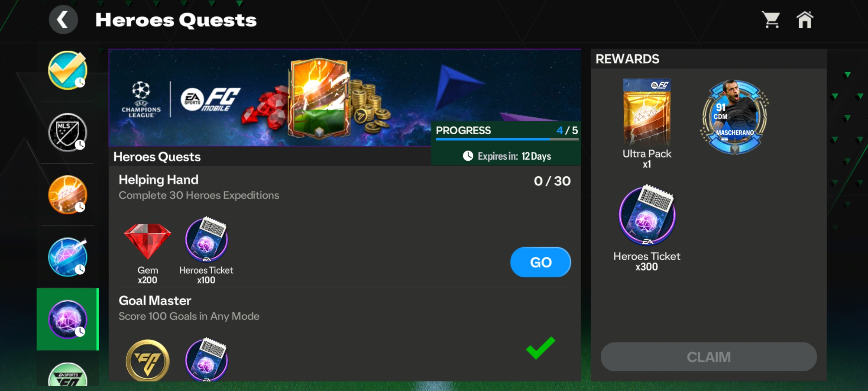Open the daily quests checkmark icon
Viewport: 868px width, 391px height.
tap(68, 70)
